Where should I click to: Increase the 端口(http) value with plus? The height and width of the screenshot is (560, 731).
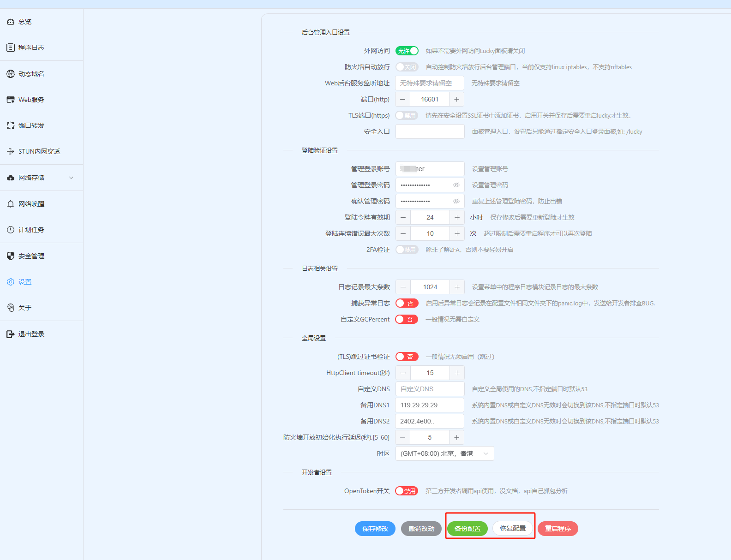click(456, 99)
